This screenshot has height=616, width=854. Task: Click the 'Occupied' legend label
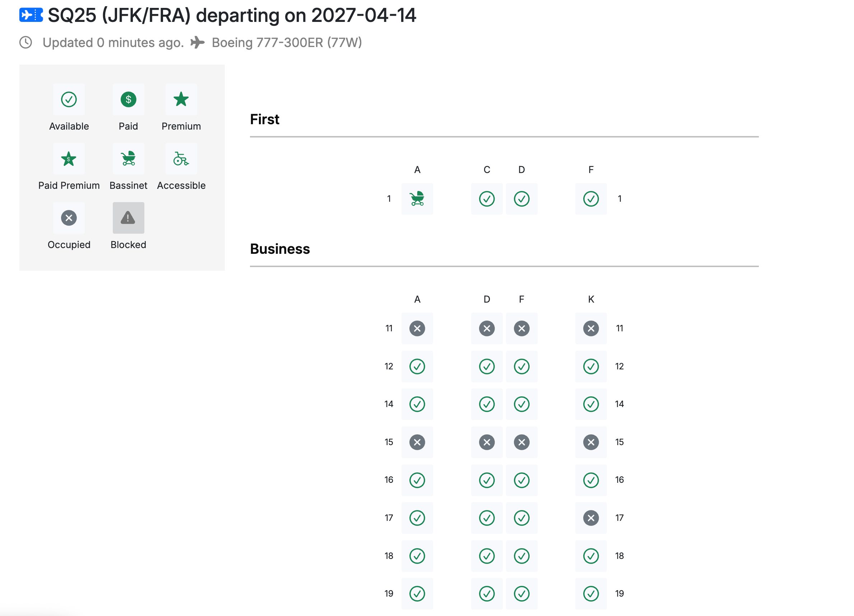69,245
